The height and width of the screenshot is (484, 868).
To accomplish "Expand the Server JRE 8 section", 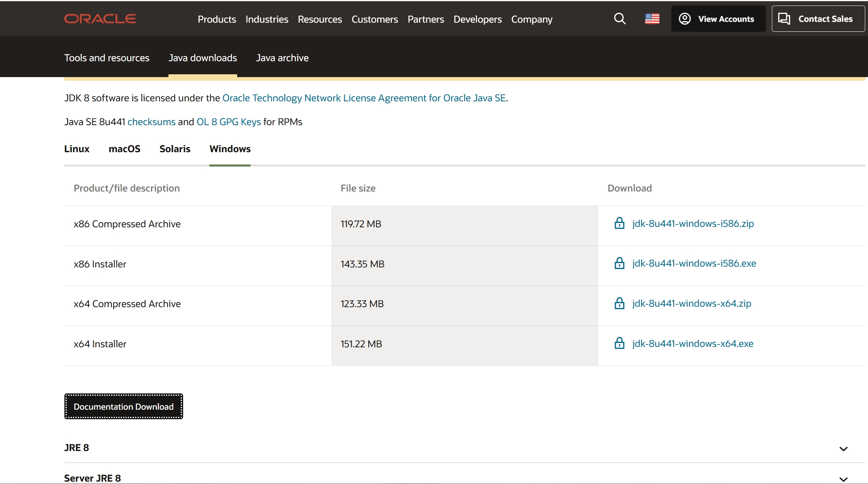I will pos(843,479).
